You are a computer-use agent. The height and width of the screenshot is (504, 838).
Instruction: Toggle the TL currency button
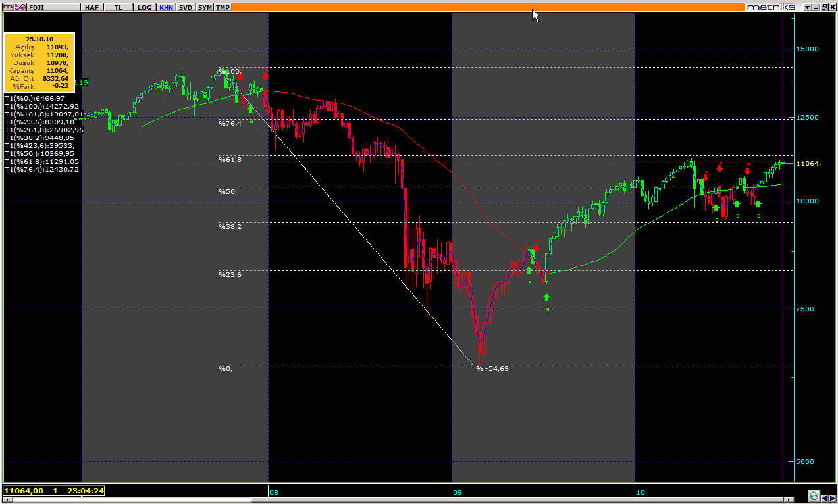click(118, 7)
